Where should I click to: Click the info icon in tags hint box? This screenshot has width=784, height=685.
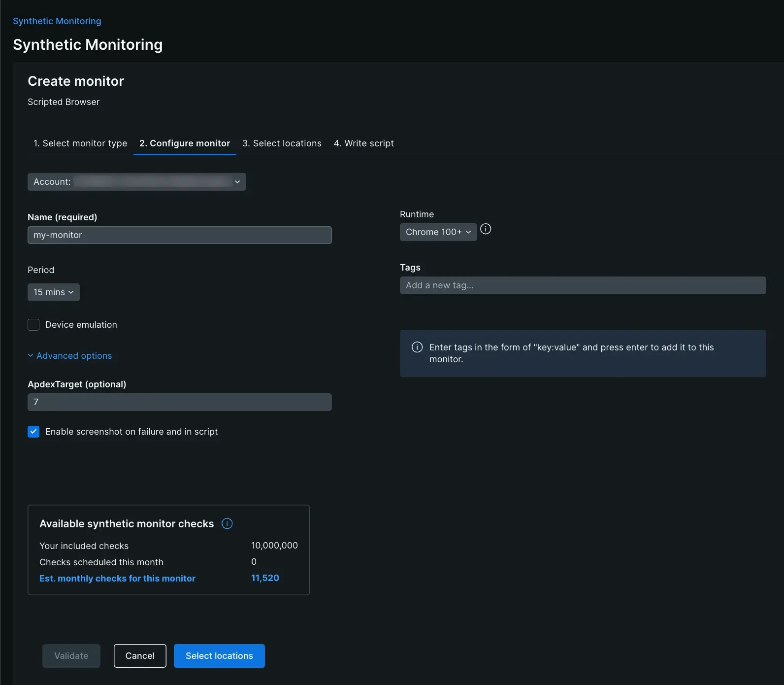[417, 347]
